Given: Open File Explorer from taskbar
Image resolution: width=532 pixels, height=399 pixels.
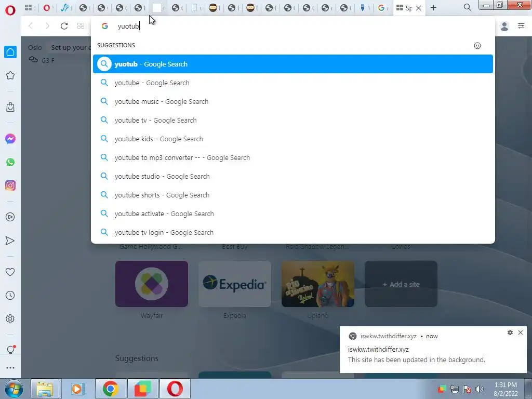Looking at the screenshot, I should (45, 389).
